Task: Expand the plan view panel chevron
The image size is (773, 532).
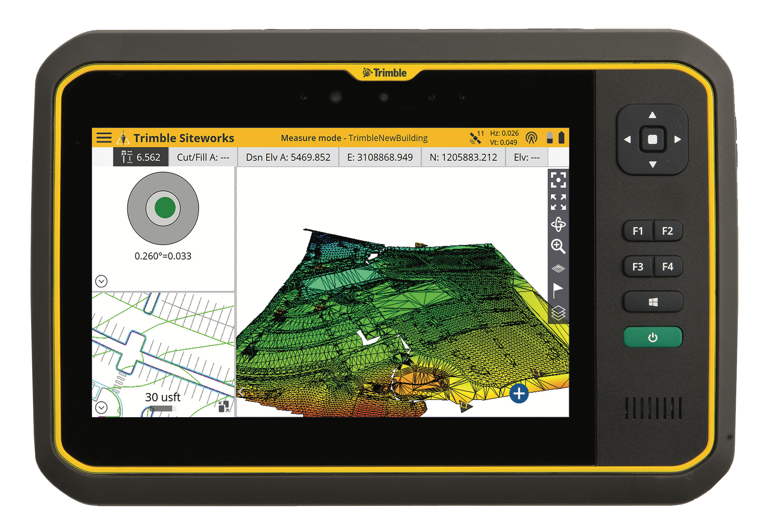Action: pos(101,407)
